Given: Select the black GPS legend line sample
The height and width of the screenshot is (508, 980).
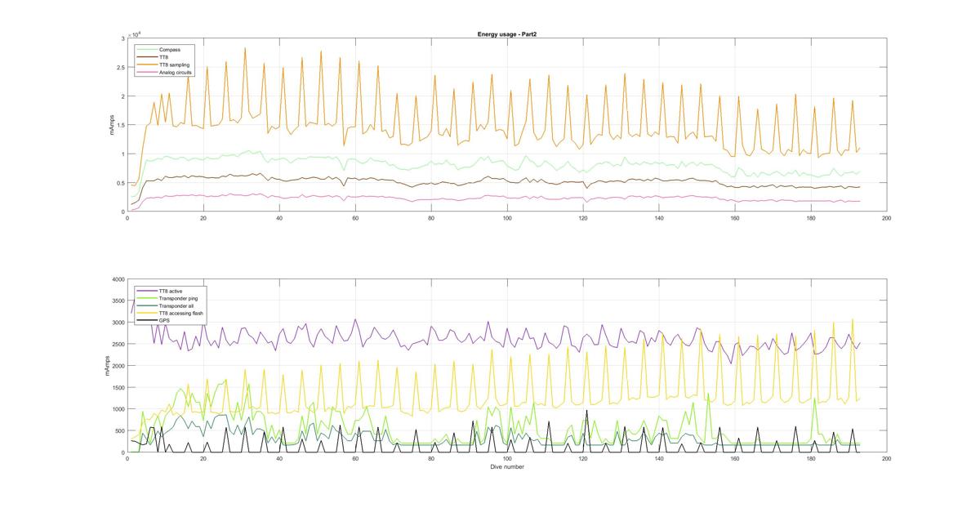Looking at the screenshot, I should click(x=147, y=321).
